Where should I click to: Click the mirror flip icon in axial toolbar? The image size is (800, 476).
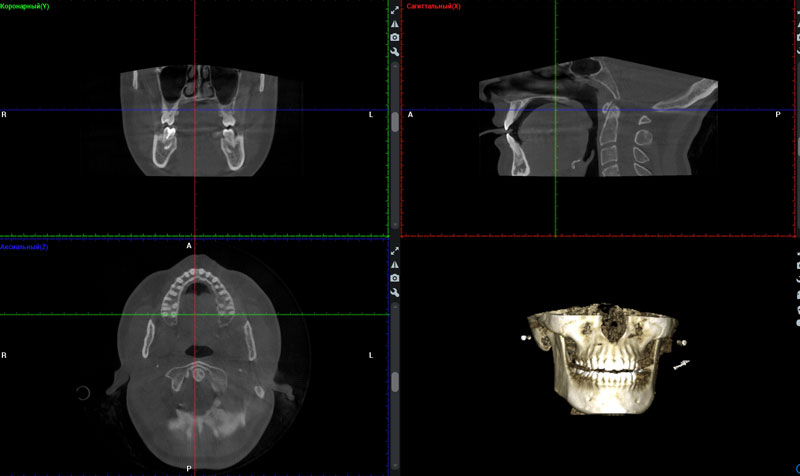point(395,264)
